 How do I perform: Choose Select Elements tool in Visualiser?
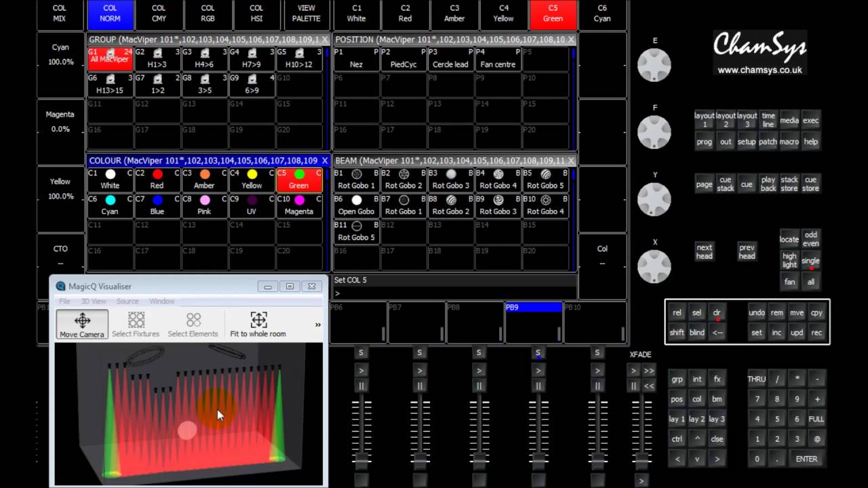point(193,325)
